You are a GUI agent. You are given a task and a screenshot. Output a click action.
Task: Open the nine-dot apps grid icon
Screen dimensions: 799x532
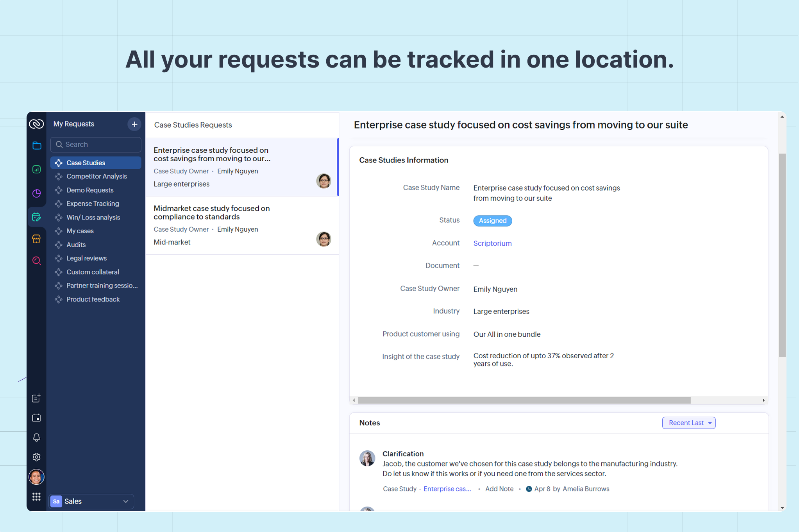37,496
